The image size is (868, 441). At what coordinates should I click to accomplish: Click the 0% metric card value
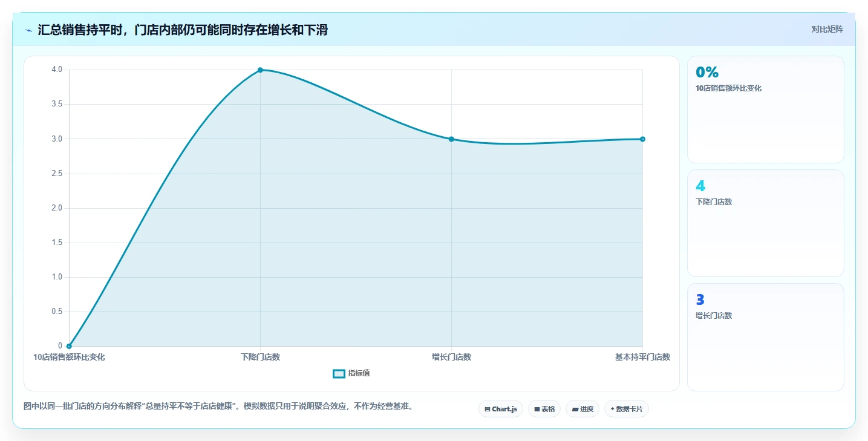pos(707,73)
